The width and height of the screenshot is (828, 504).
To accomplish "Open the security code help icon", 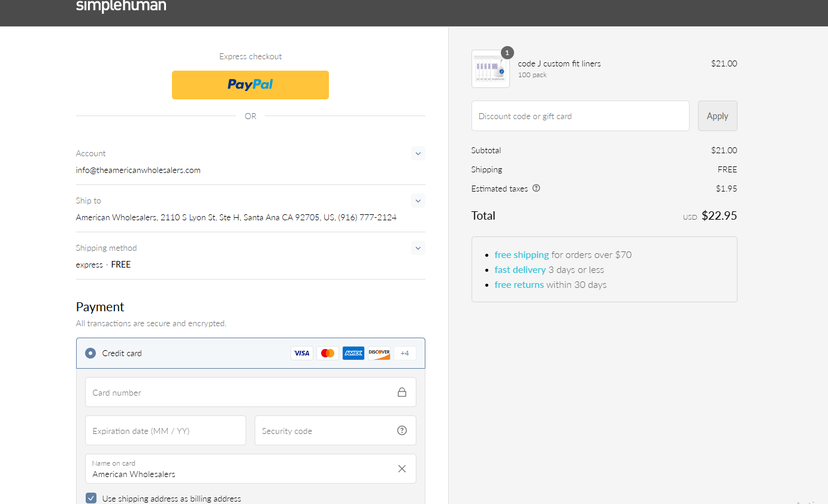I will coord(402,430).
